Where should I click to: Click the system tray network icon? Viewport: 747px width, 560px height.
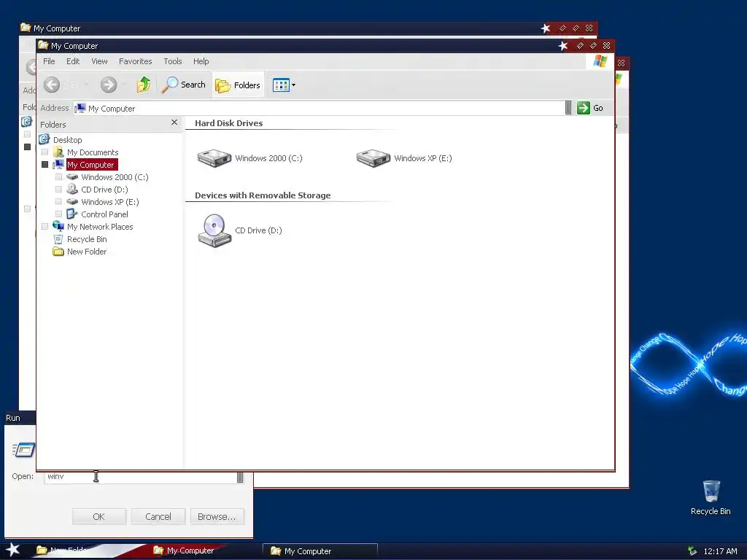(x=692, y=551)
